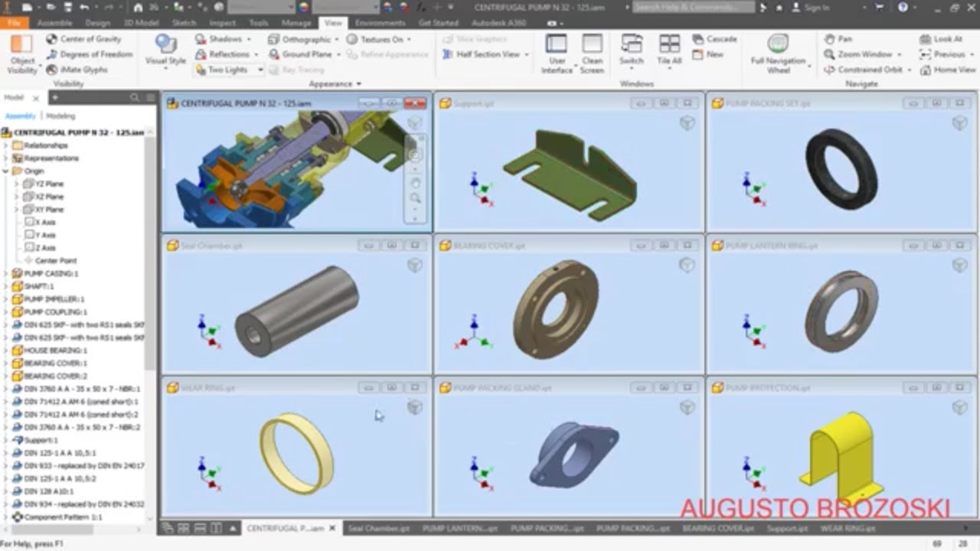Viewport: 980px width, 551px height.
Task: Open the User Interface options
Action: pyautogui.click(x=557, y=54)
